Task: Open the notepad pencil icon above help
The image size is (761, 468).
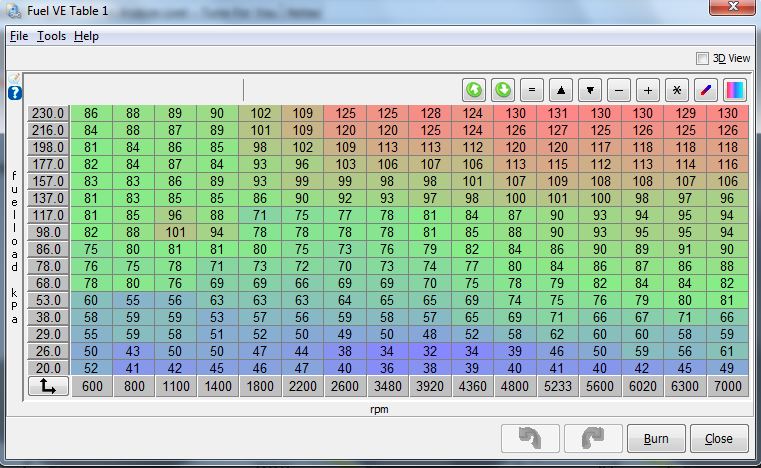Action: 15,78
